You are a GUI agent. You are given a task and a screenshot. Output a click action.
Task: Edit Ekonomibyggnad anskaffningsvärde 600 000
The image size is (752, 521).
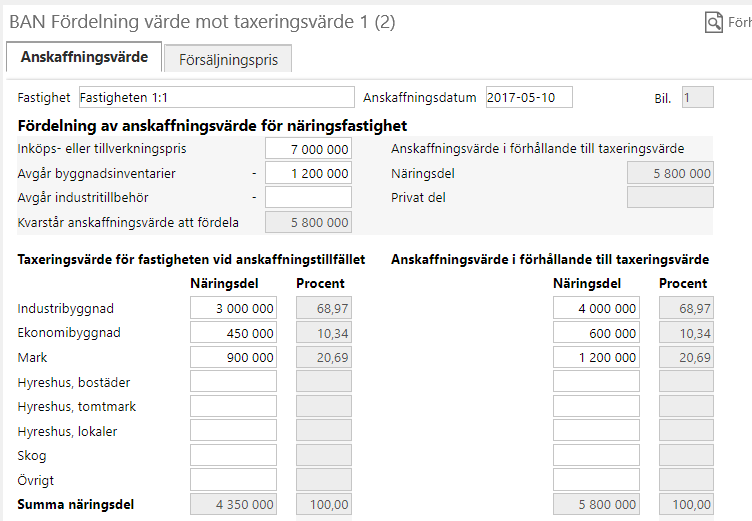click(596, 333)
